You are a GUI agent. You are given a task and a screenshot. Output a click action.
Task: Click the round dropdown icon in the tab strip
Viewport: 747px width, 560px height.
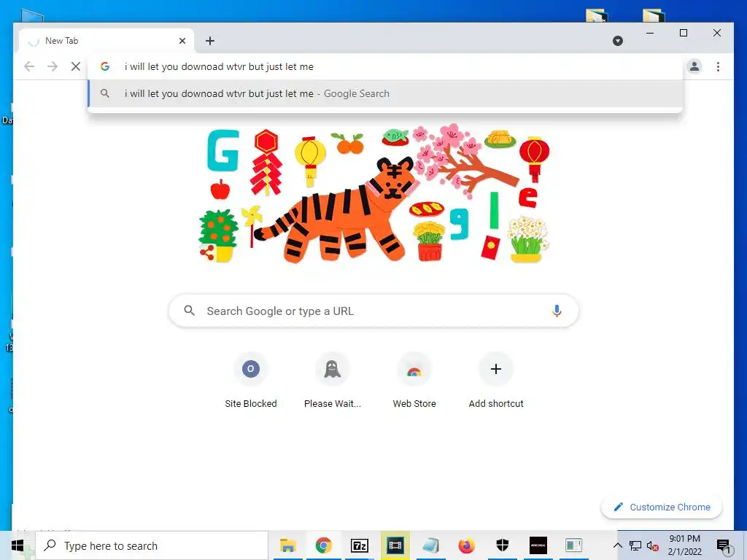[617, 41]
